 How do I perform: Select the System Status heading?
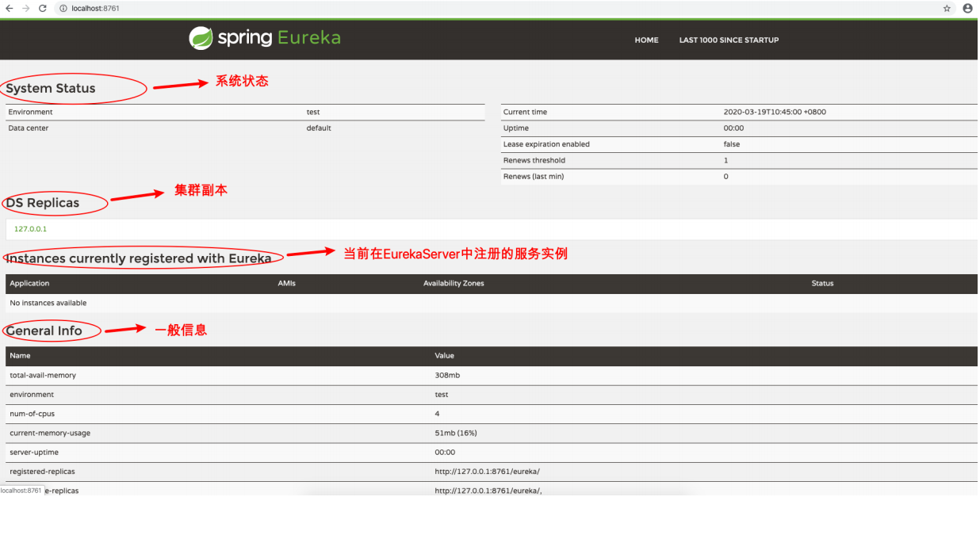pos(51,89)
